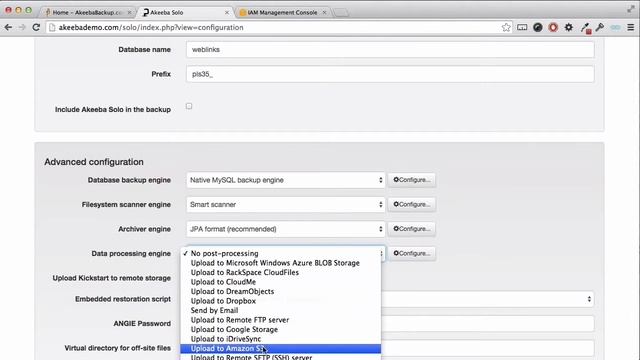The height and width of the screenshot is (360, 640).
Task: Select No post-processing option
Action: click(281, 253)
